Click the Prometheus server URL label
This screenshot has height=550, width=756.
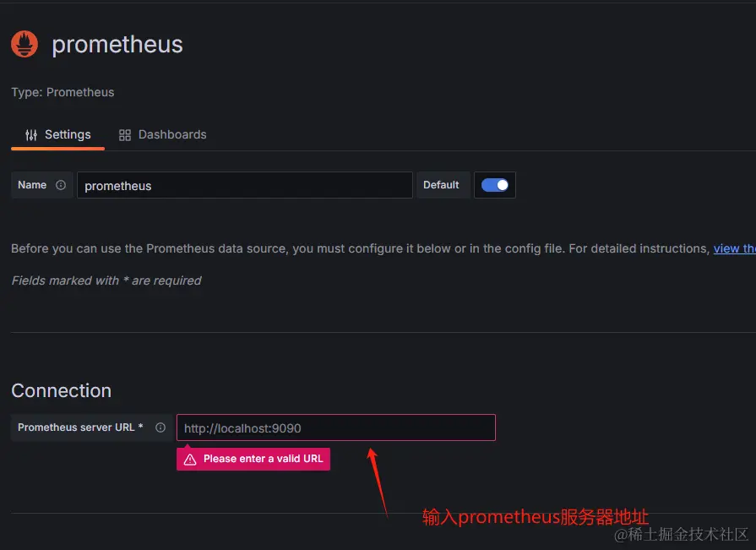pos(80,427)
